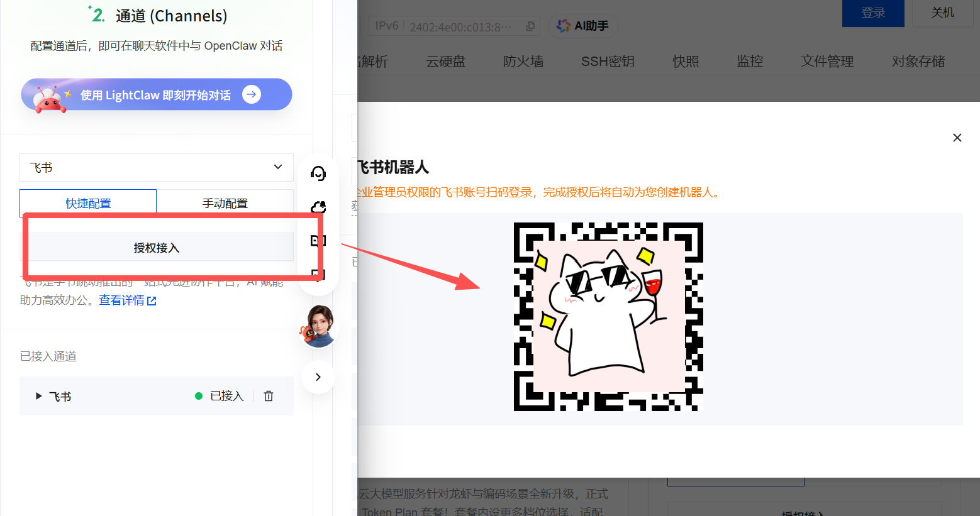Switch to the 手动配置 tab
Screen dimensions: 980x516
[x=225, y=202]
